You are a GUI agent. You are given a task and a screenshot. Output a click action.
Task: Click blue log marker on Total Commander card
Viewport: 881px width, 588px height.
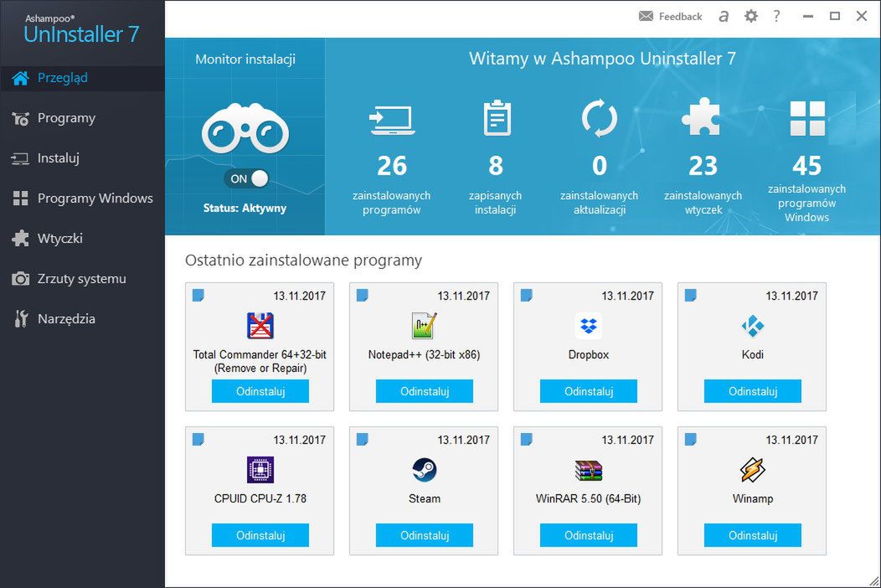click(198, 295)
